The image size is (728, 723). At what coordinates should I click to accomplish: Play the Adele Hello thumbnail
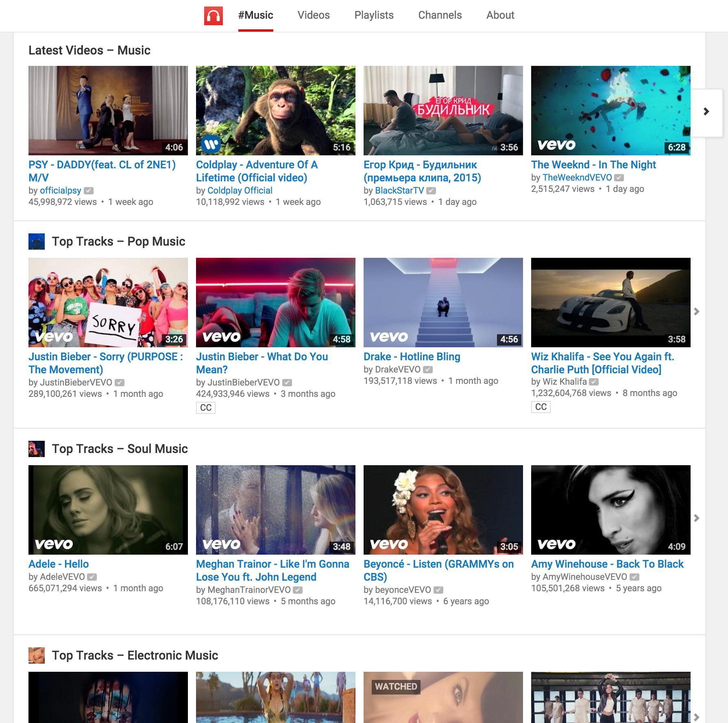[x=108, y=510]
